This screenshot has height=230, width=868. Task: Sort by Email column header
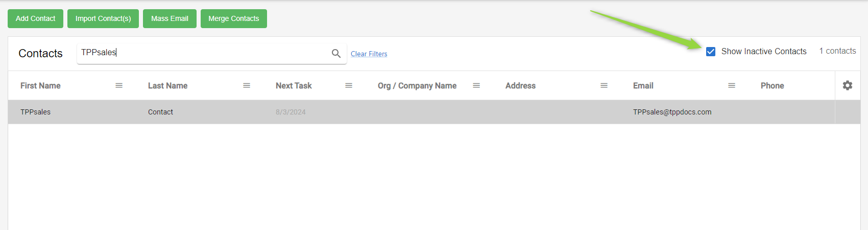pos(643,86)
